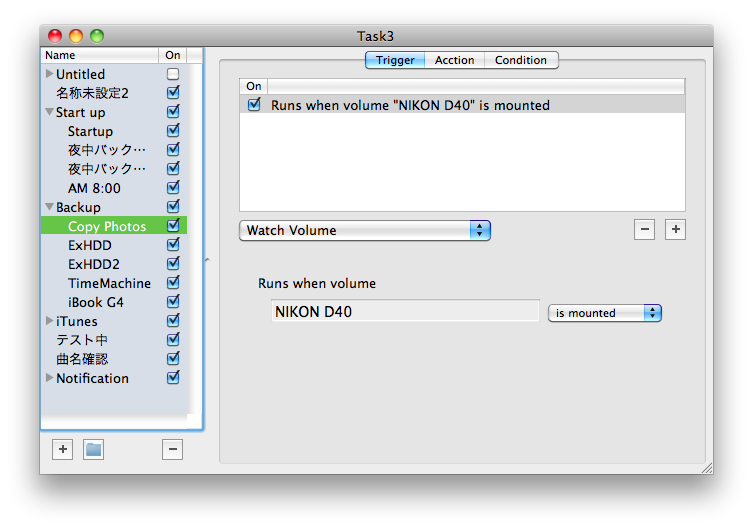Disable the TimeMachine task checkbox
Image resolution: width=753 pixels, height=529 pixels.
(x=173, y=283)
